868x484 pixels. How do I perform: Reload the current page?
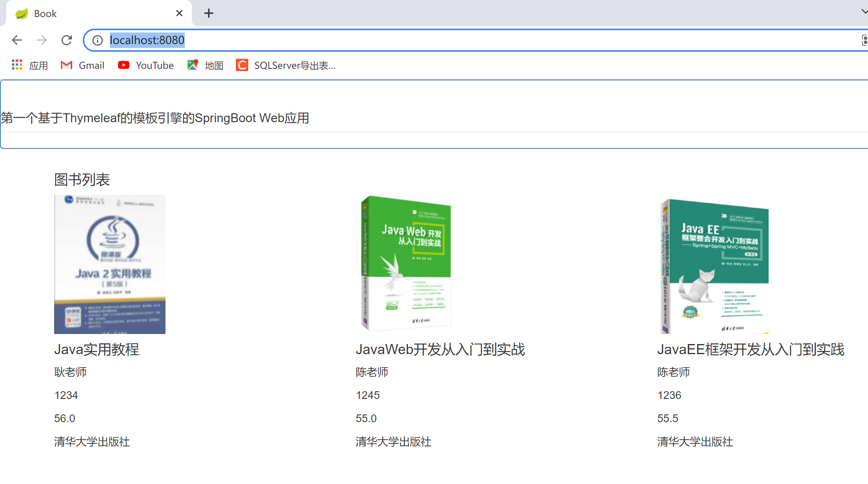pos(67,40)
